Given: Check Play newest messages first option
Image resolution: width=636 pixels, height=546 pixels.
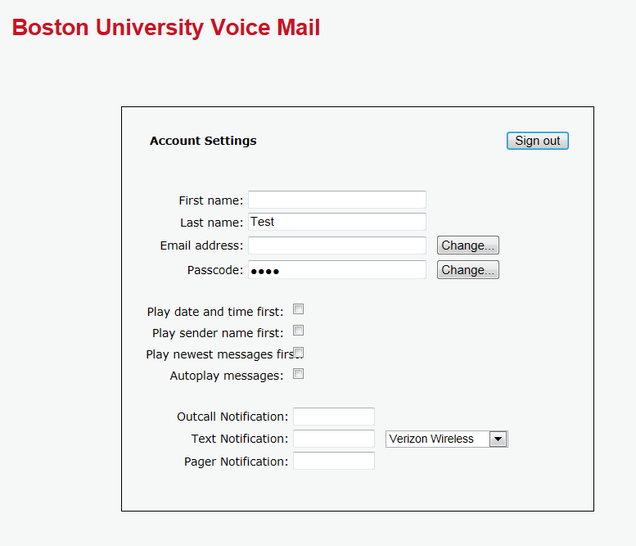Looking at the screenshot, I should click(299, 352).
